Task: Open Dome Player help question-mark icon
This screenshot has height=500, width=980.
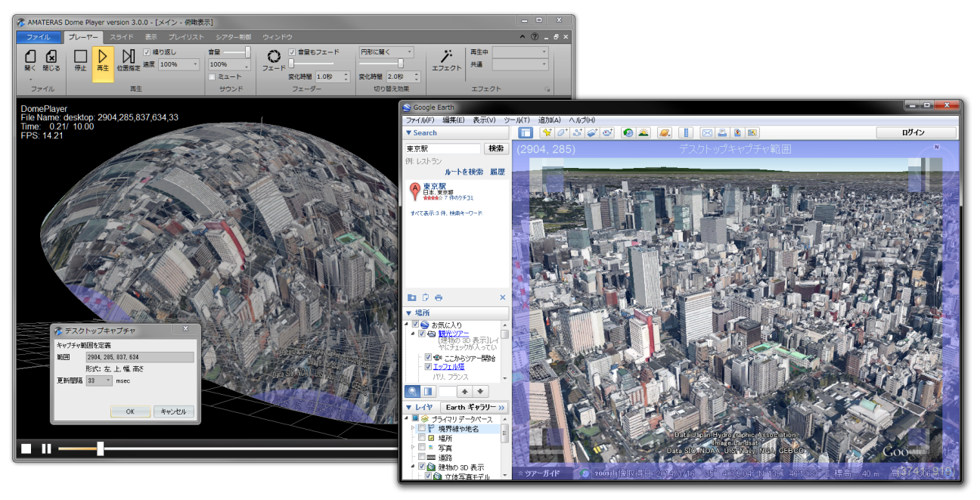Action: tap(535, 36)
